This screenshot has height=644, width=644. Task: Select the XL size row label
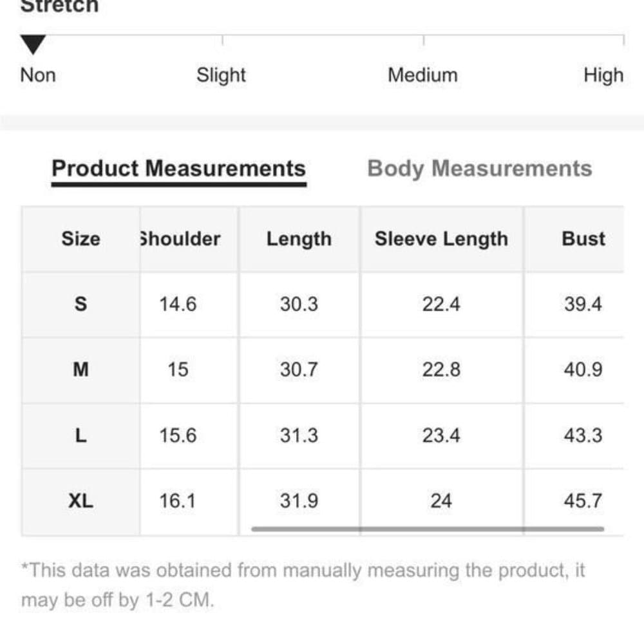click(x=80, y=501)
